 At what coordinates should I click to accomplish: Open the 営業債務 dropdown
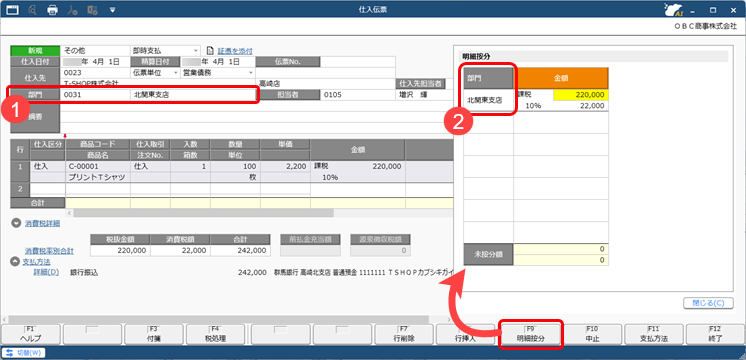point(251,73)
